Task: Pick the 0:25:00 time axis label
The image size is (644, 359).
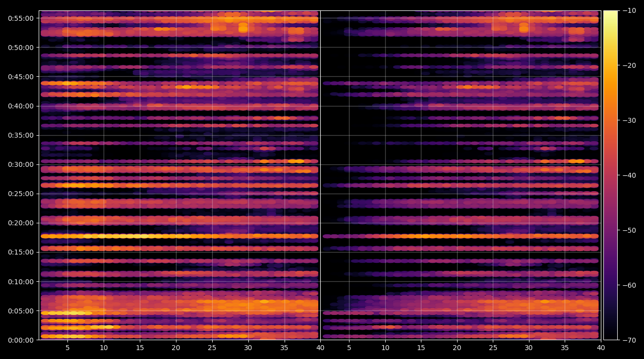Action: (20, 194)
